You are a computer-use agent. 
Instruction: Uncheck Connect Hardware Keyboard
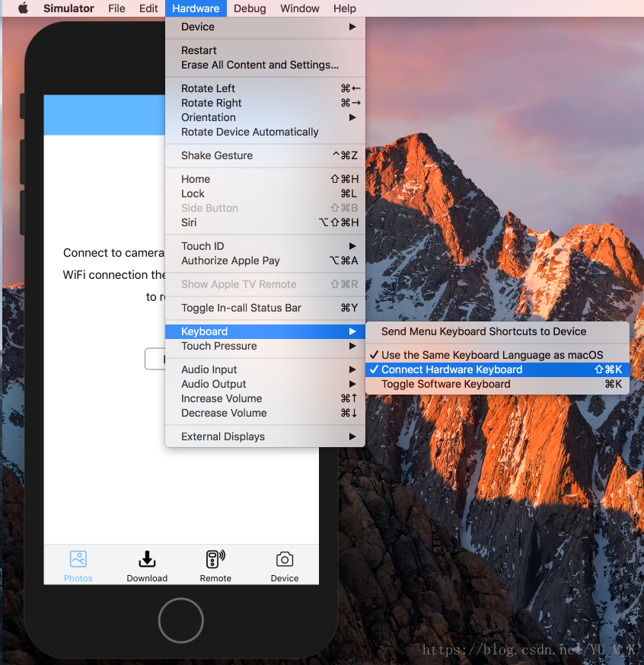[x=497, y=369]
